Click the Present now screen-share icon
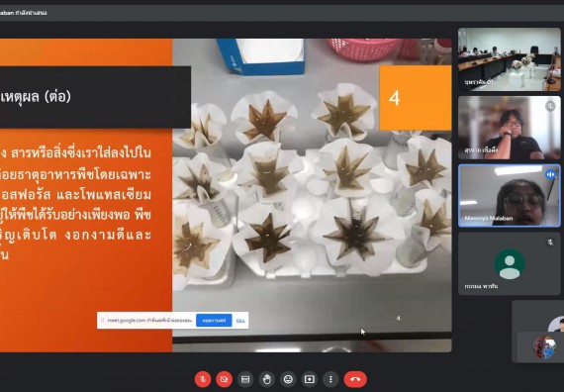 (310, 379)
